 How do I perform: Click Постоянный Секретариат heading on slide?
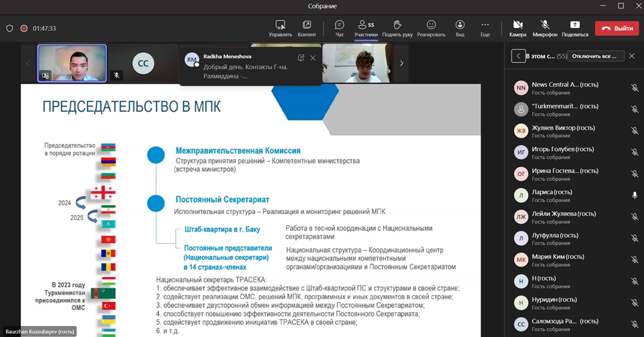(x=222, y=199)
